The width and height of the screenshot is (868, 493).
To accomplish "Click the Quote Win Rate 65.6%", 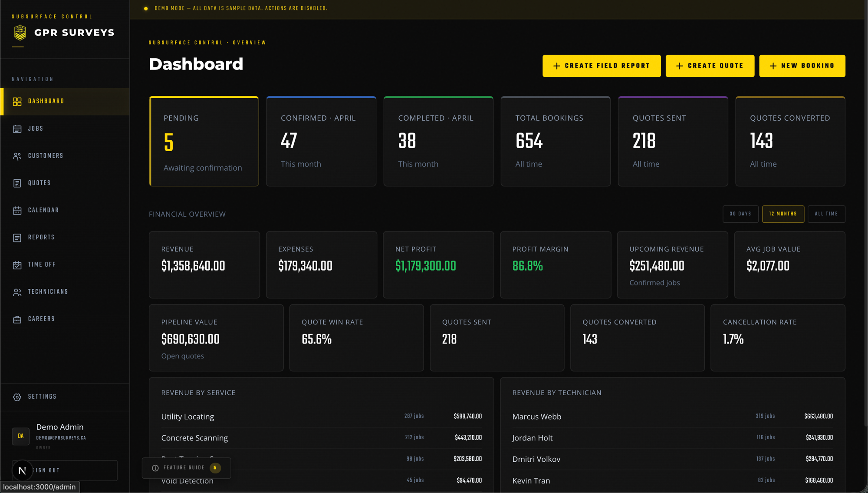I will pos(316,339).
